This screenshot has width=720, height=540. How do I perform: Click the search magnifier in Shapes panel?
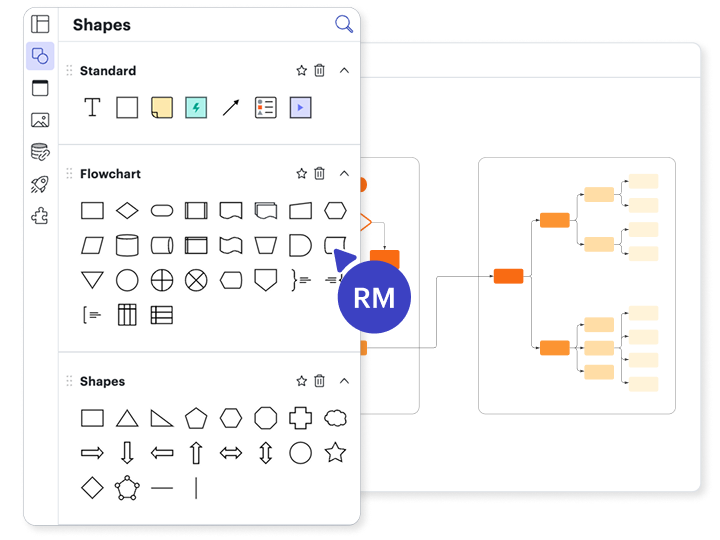[343, 25]
